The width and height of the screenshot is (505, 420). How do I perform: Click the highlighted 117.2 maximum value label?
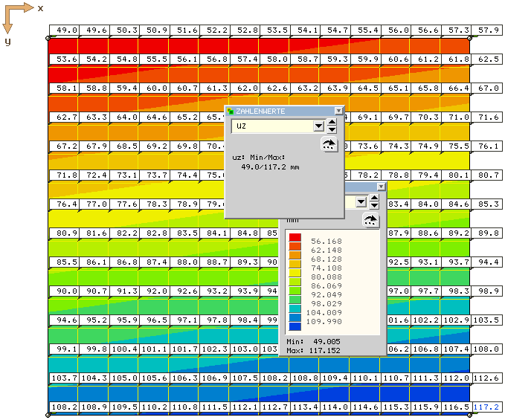[486, 407]
